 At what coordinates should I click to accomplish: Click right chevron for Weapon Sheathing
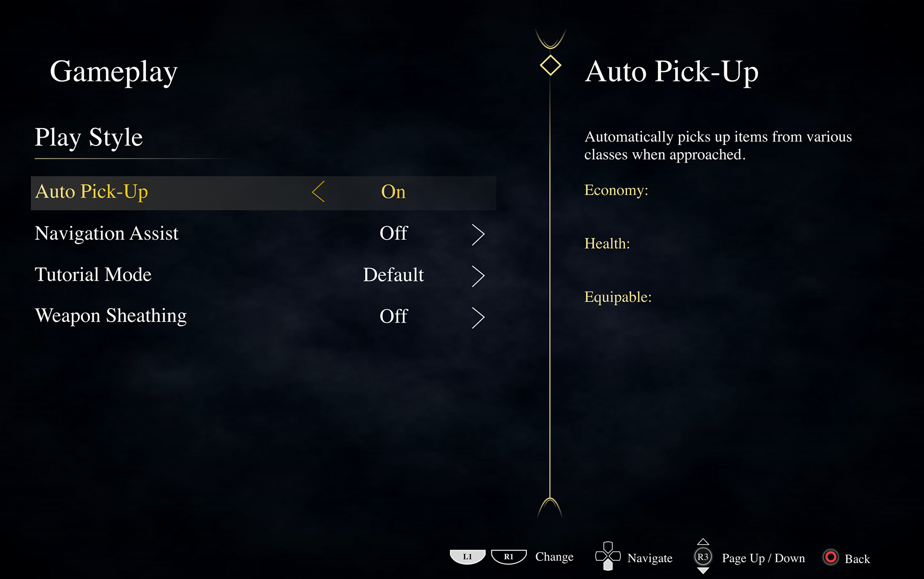click(478, 318)
